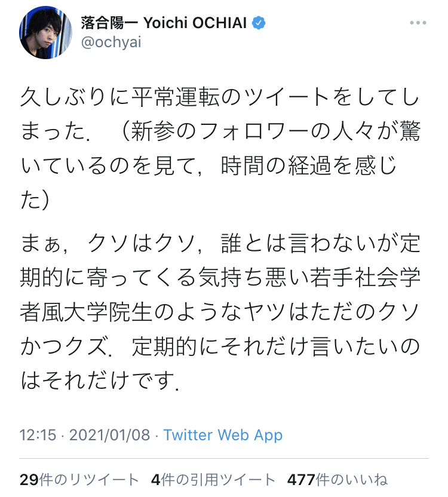Click the paragraph line starting まぁ，クソはクソ
448x497 pixels.
220,244
